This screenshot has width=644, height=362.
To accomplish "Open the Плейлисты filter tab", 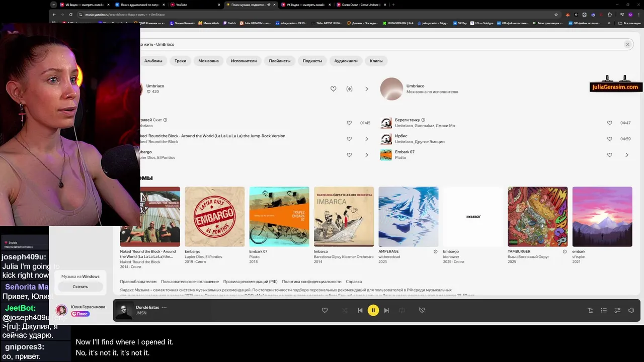I will (x=279, y=61).
